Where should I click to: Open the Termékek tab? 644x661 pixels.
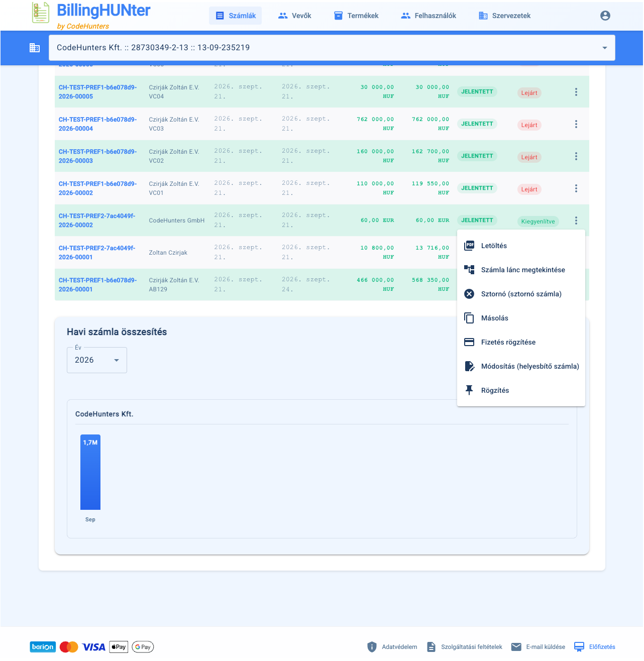tap(356, 16)
